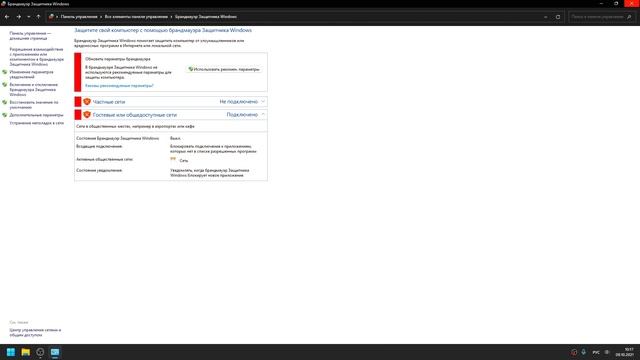Viewport: 640px width, 360px height.
Task: Click the round app icon on taskbar
Action: (40, 352)
